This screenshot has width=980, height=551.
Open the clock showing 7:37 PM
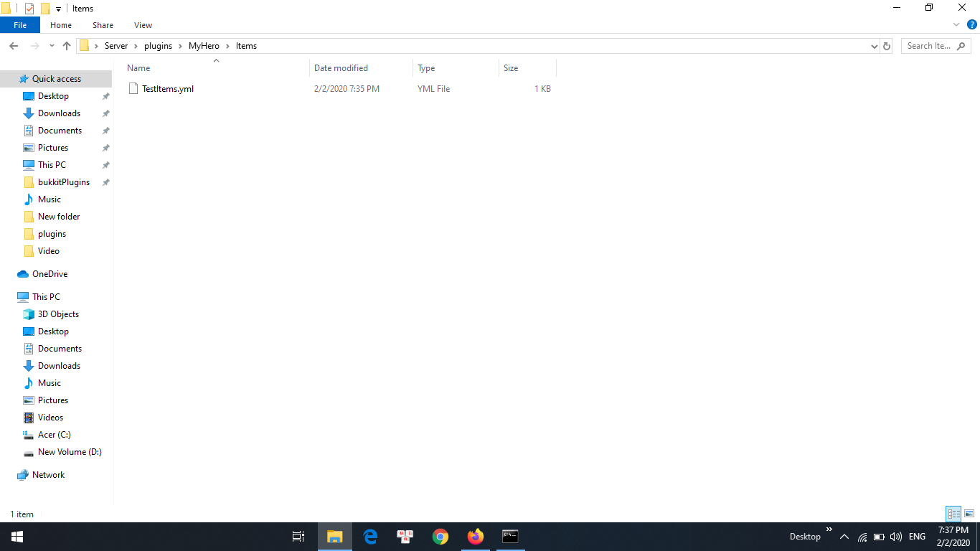pyautogui.click(x=953, y=537)
